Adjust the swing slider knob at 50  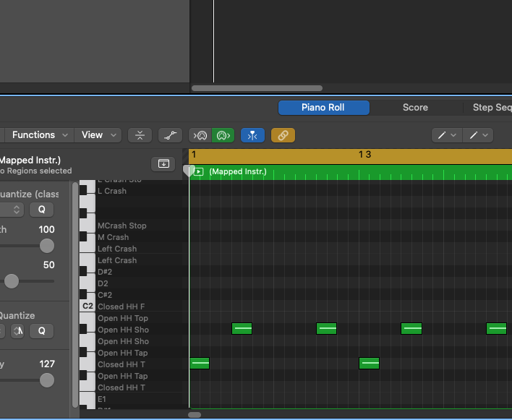tap(12, 281)
